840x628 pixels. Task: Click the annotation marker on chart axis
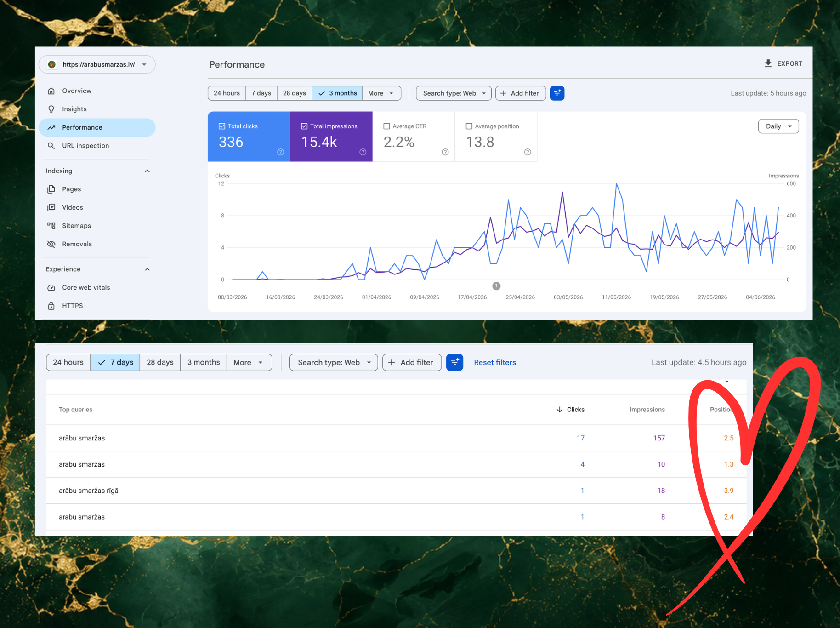tap(496, 286)
